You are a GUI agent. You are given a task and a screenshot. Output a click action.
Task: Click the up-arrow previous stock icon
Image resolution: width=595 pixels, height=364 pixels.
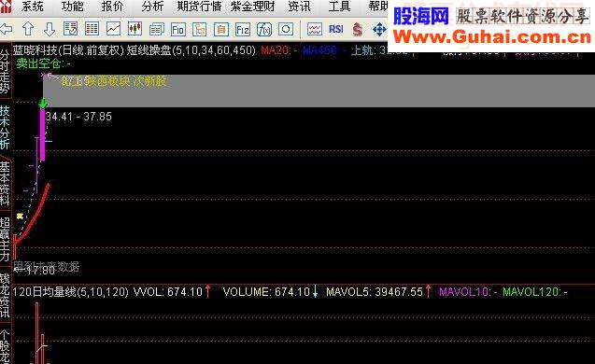pyautogui.click(x=28, y=29)
